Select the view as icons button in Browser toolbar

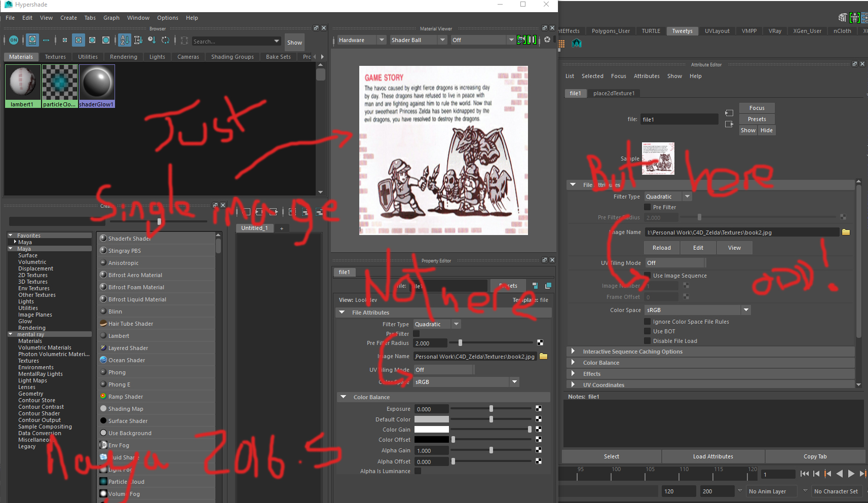tap(32, 40)
